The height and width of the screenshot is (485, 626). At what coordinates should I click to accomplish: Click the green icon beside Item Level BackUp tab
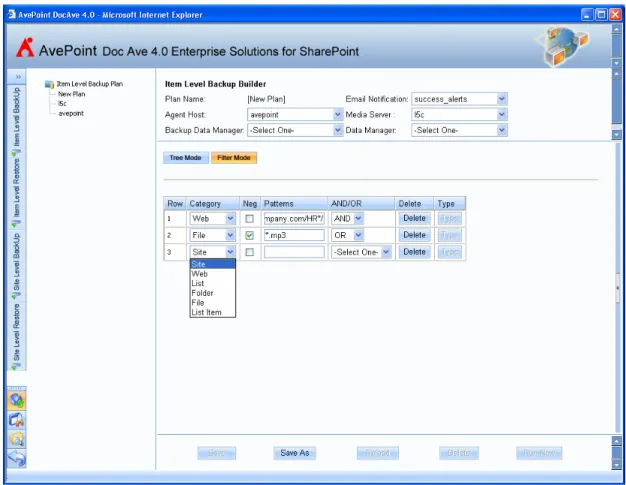pos(16,152)
